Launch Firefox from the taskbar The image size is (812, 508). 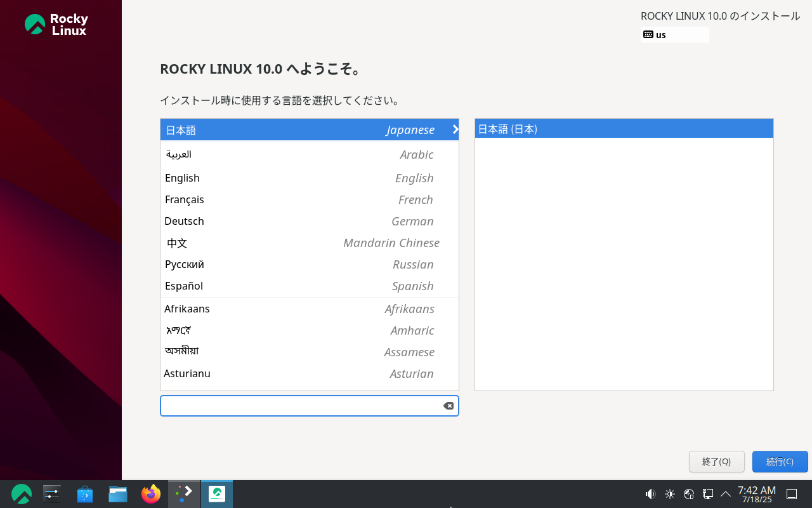(151, 494)
